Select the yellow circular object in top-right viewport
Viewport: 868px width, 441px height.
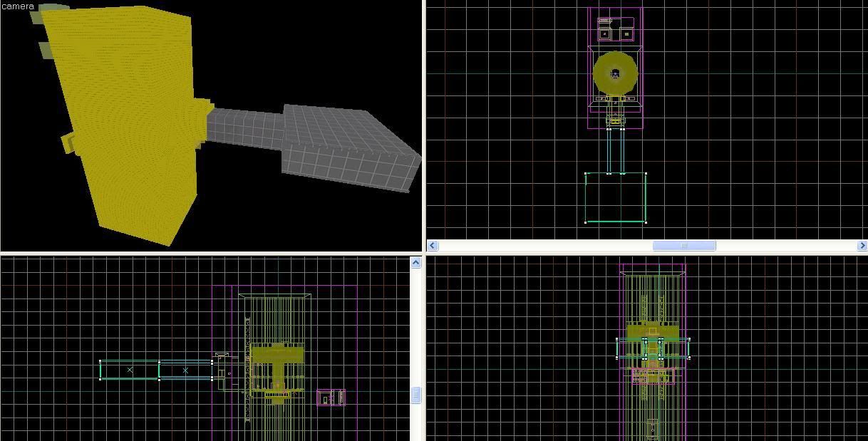pyautogui.click(x=615, y=72)
